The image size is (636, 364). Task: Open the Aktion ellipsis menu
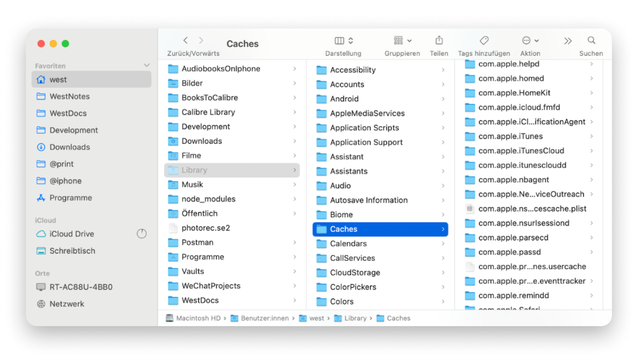(530, 40)
